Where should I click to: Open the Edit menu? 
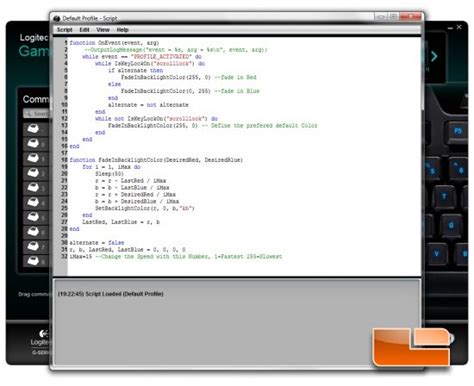[84, 30]
